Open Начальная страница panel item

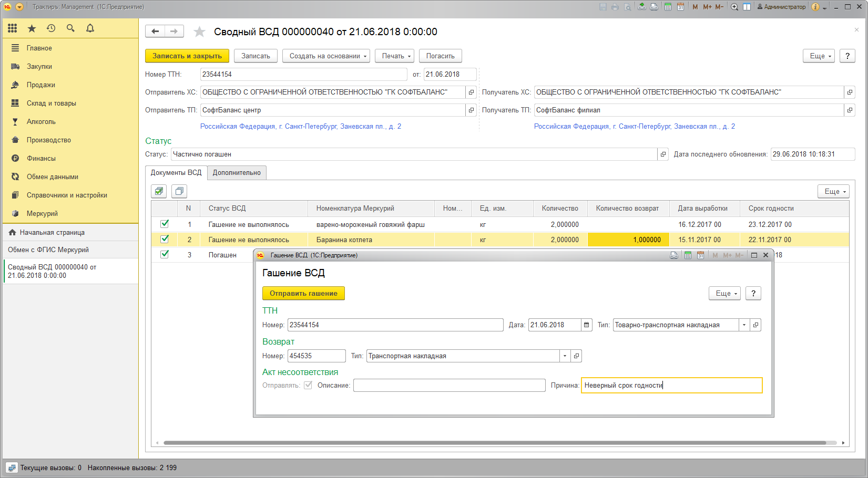tap(52, 232)
